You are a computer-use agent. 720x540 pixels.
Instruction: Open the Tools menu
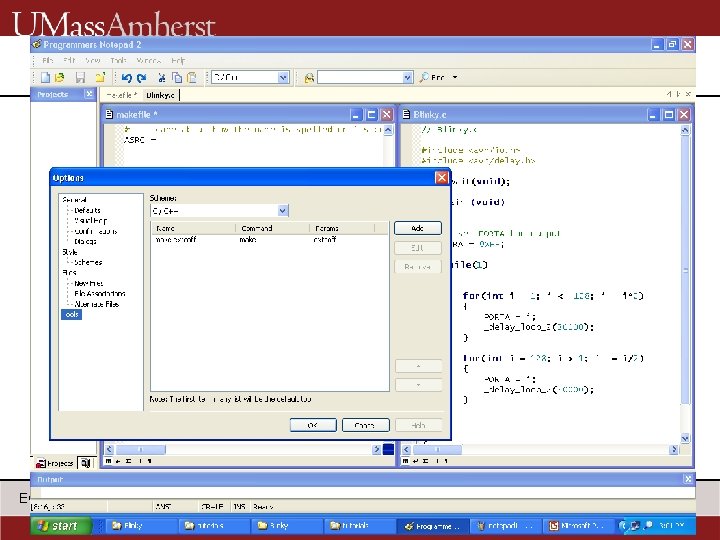118,61
